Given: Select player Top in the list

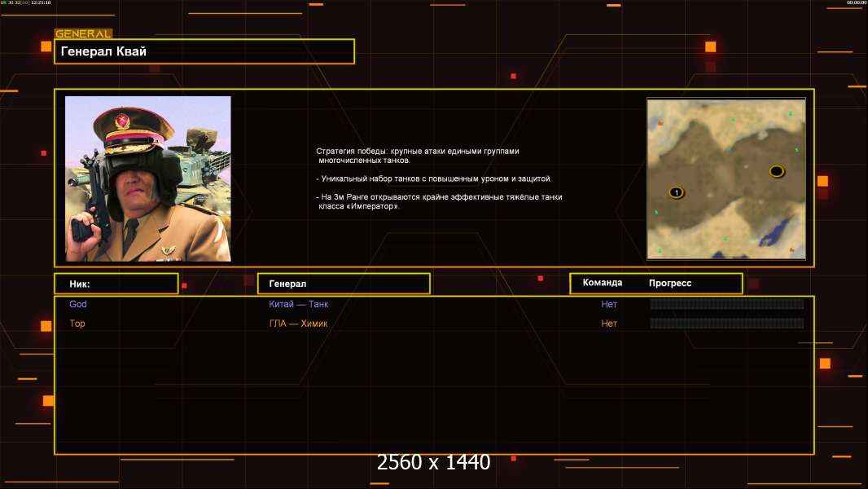Looking at the screenshot, I should (77, 324).
